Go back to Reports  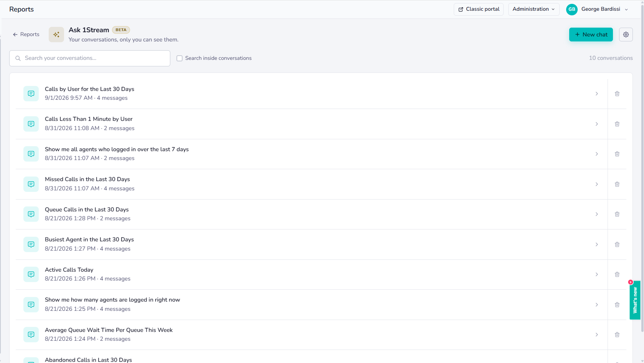[26, 35]
